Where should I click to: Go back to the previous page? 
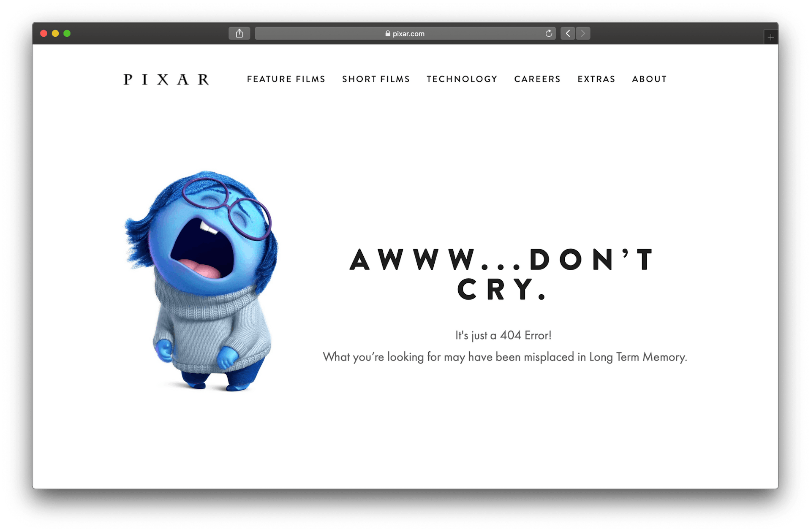568,33
